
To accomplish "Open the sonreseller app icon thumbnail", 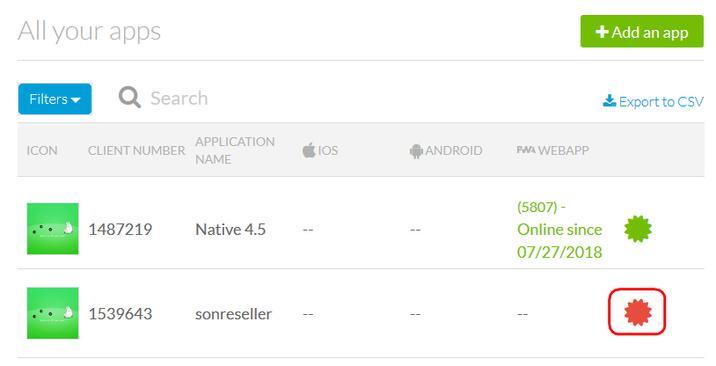I will pyautogui.click(x=53, y=313).
